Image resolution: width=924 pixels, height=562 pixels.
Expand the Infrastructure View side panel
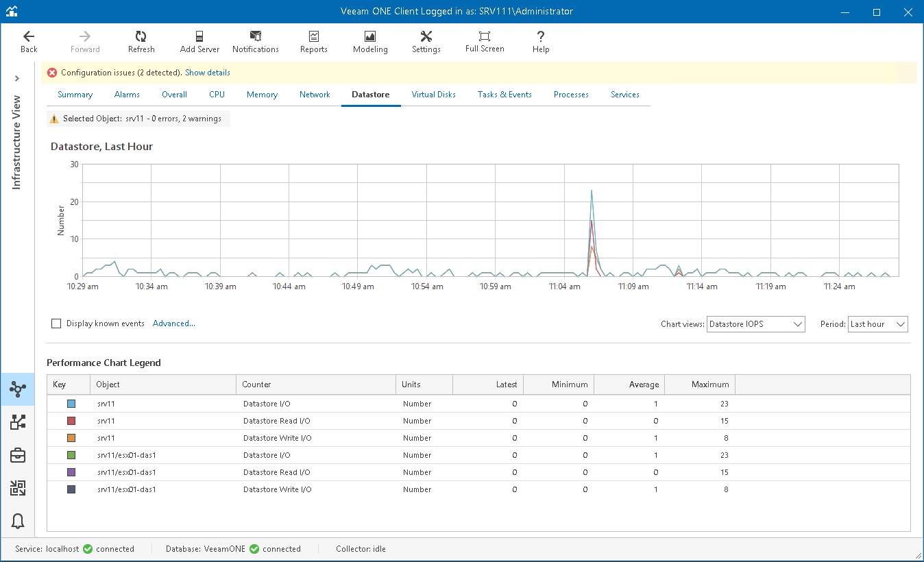(17, 79)
